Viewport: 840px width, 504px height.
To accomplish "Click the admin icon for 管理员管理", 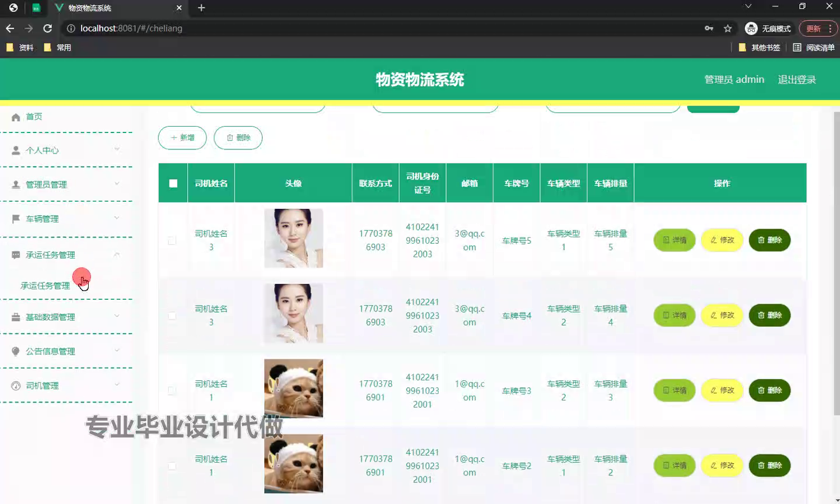I will [x=16, y=184].
